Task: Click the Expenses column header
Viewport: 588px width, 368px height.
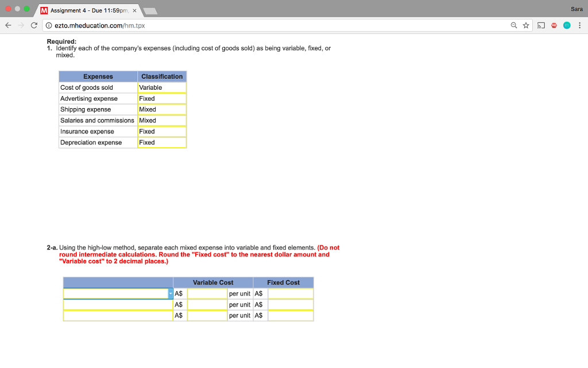Action: point(98,76)
